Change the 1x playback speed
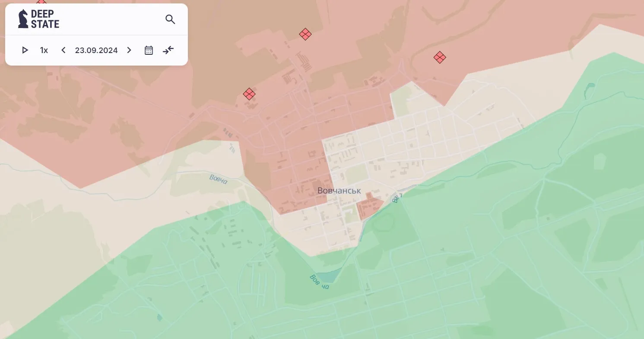644x339 pixels. 44,50
